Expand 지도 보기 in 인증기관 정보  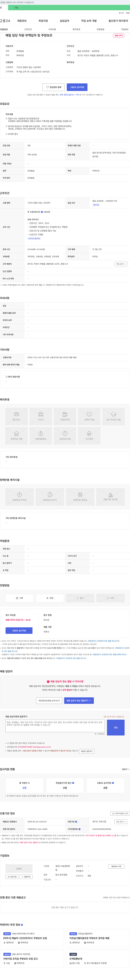pyautogui.click(x=121, y=822)
